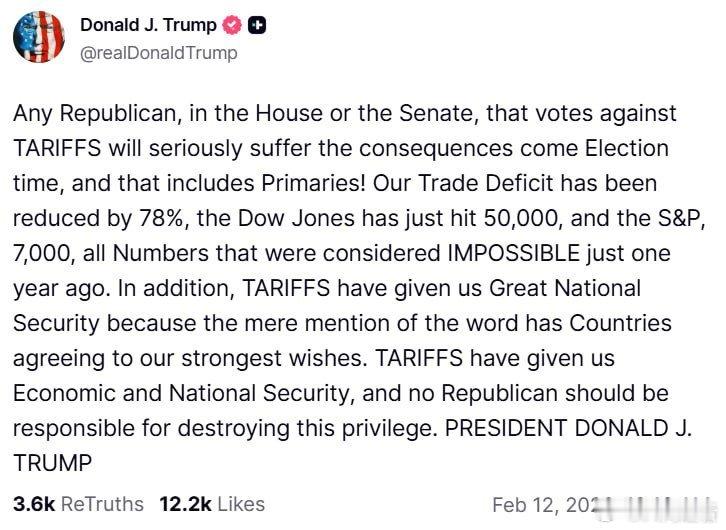
Task: Click the words Dow Jones
Action: point(311,219)
